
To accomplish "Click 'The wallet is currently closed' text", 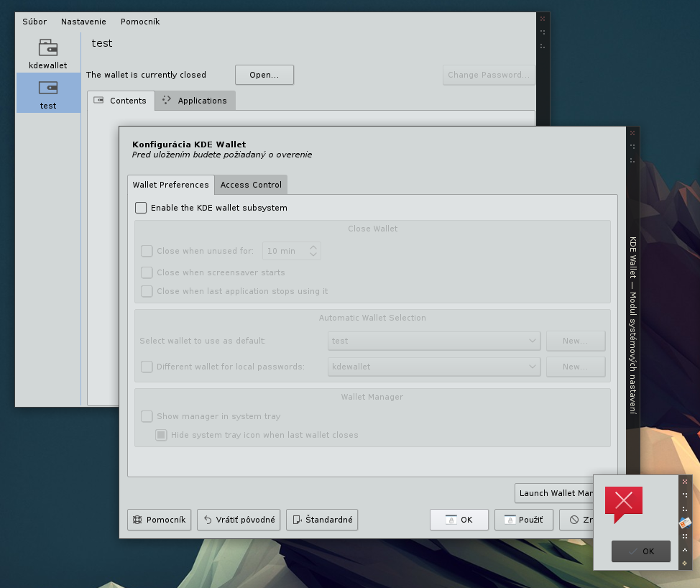I will [146, 75].
